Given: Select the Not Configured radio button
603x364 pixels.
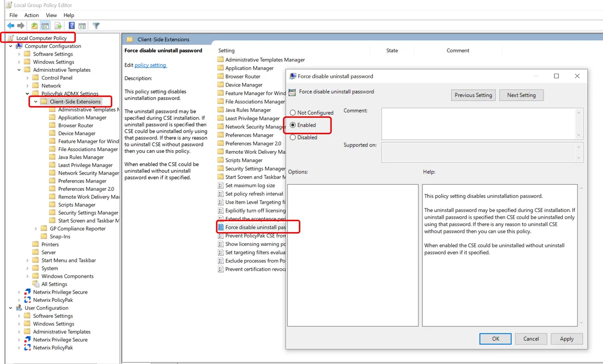Looking at the screenshot, I should 293,113.
